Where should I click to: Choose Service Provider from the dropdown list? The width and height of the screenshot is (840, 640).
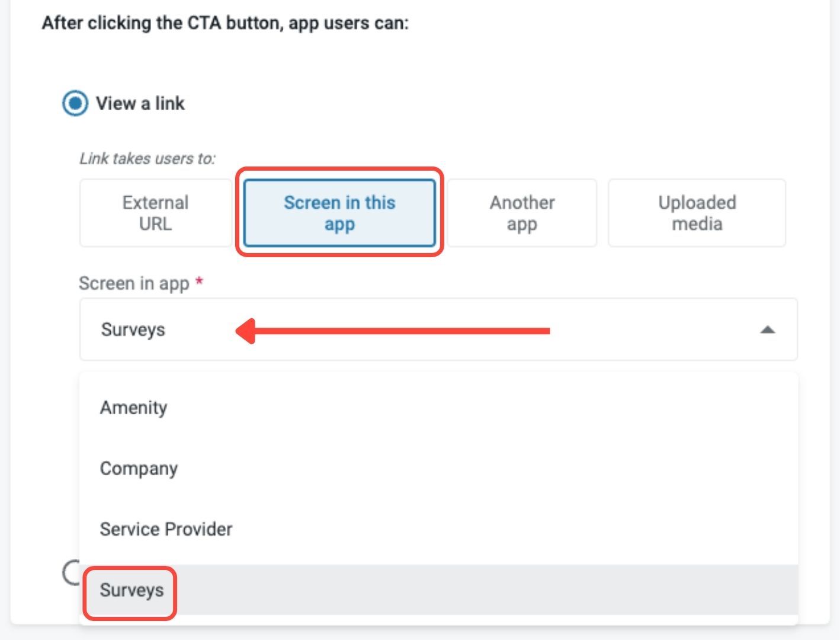pos(166,529)
